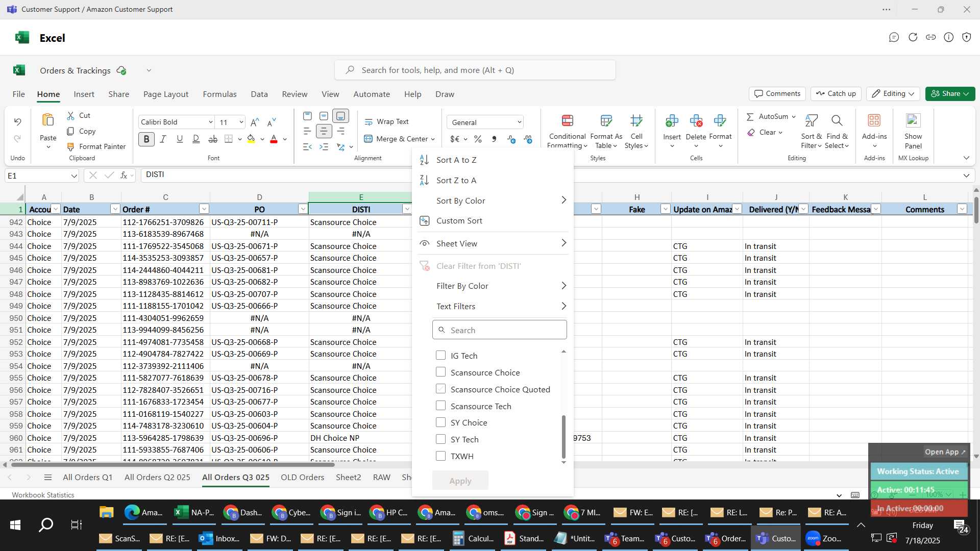Viewport: 980px width, 551px height.
Task: Open the Date column filter dropdown
Action: click(x=115, y=209)
